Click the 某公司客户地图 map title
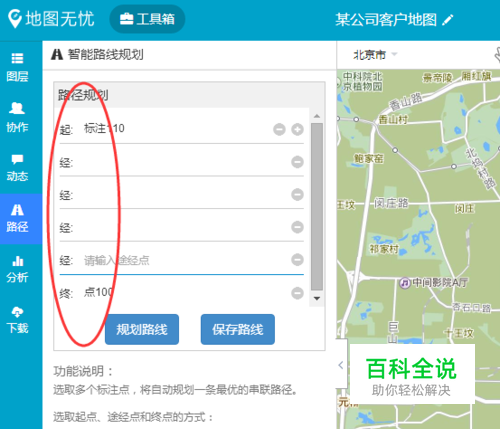Screen dimensions: 500x429 pos(386,20)
